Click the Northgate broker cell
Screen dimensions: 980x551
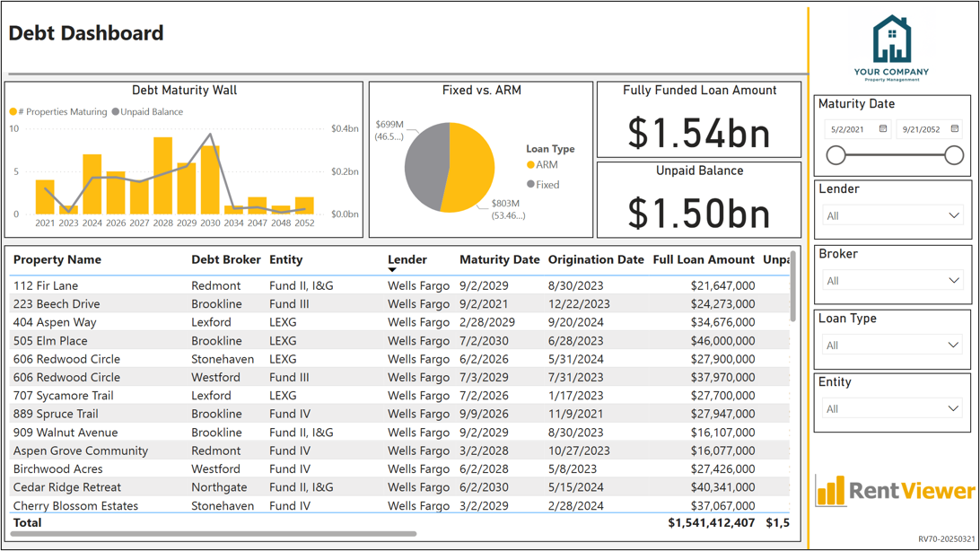coord(219,487)
